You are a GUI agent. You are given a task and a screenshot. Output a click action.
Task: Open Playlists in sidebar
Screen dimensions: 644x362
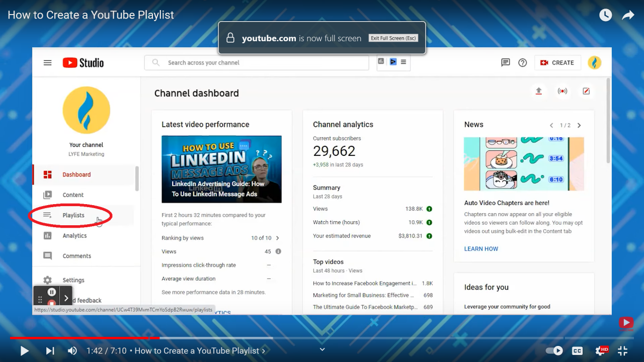click(x=73, y=215)
